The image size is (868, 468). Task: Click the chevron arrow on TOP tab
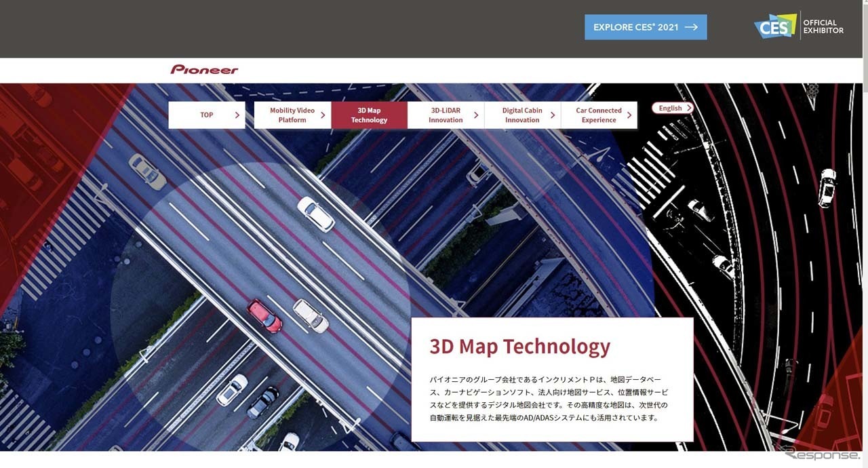click(x=237, y=115)
